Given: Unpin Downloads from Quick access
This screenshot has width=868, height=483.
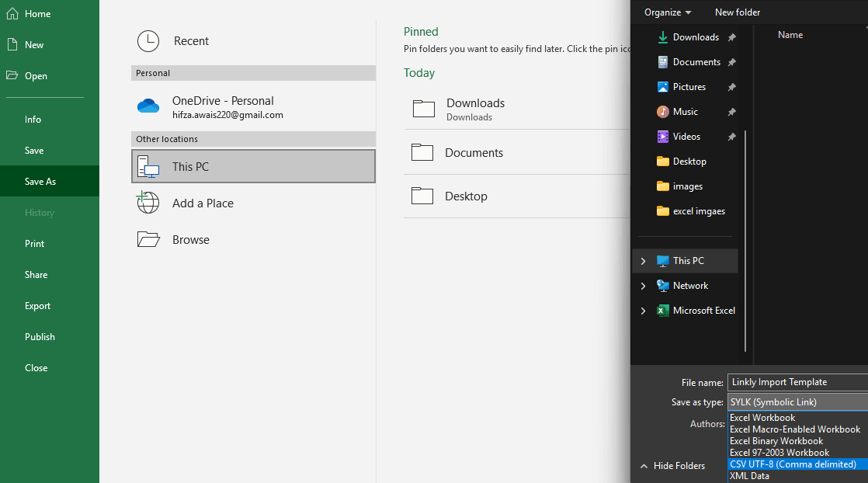Looking at the screenshot, I should point(731,36).
